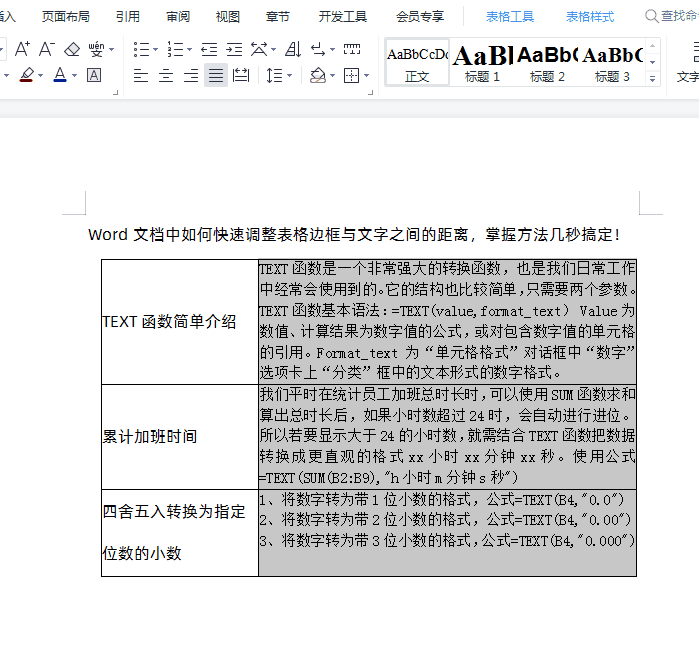
Task: Apply the 标题 3 style
Action: (612, 62)
